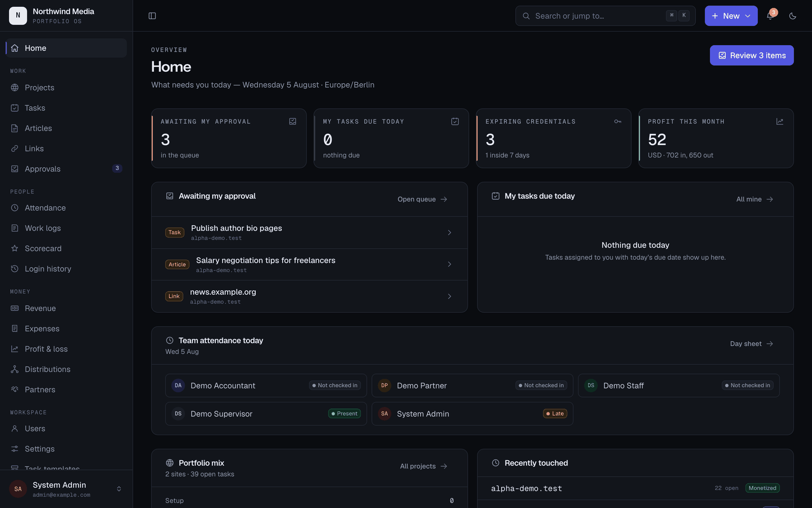This screenshot has width=812, height=508.
Task: Open Articles in the sidebar
Action: pyautogui.click(x=66, y=128)
